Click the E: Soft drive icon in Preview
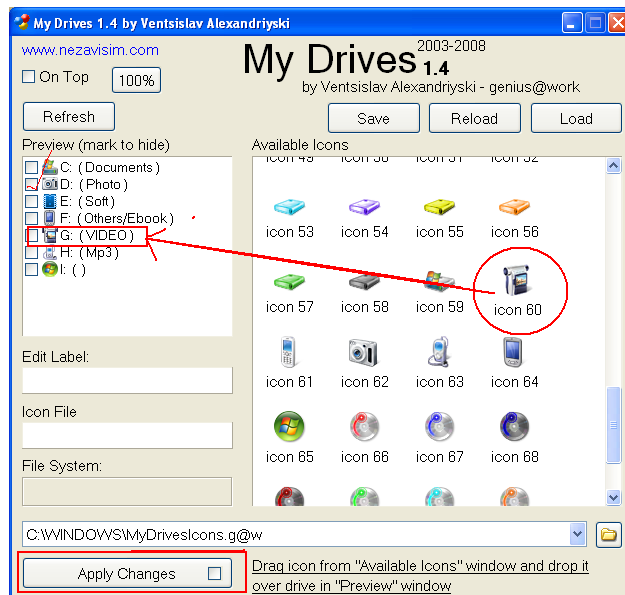Screen dimensions: 625x595 (50, 201)
